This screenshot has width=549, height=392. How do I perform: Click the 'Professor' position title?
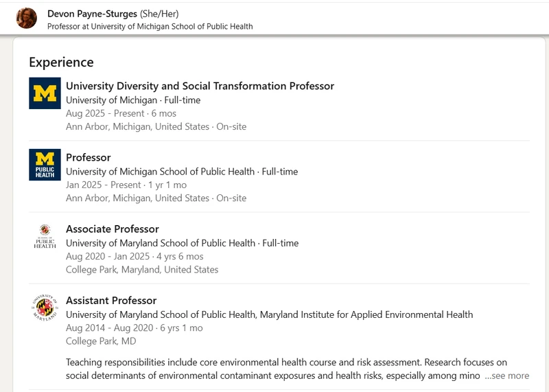(x=89, y=157)
